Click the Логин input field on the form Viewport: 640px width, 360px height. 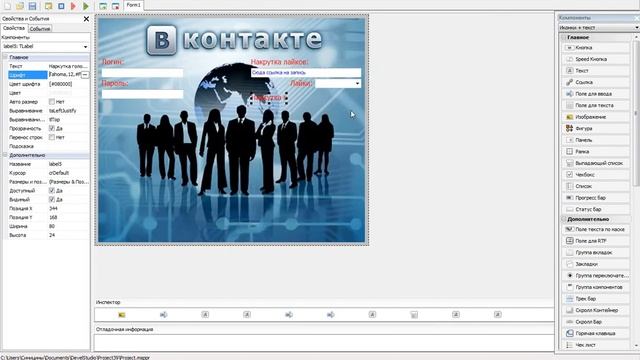[142, 73]
